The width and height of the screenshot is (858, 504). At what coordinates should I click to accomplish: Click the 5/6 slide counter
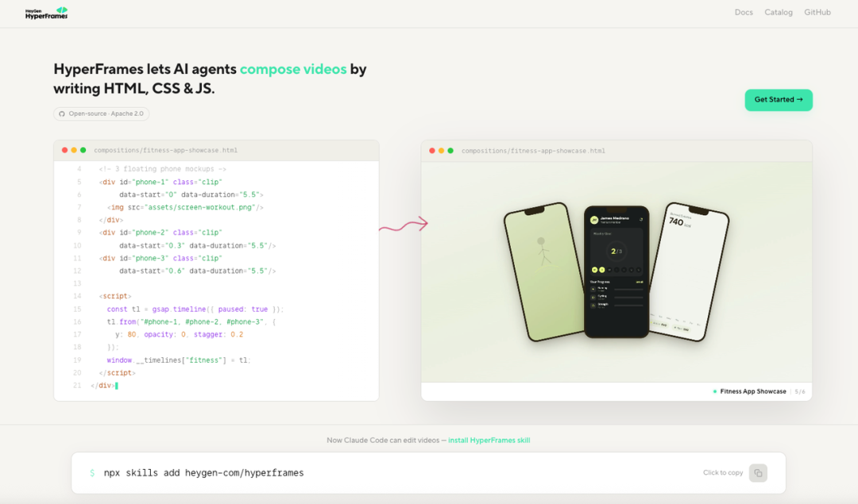799,391
